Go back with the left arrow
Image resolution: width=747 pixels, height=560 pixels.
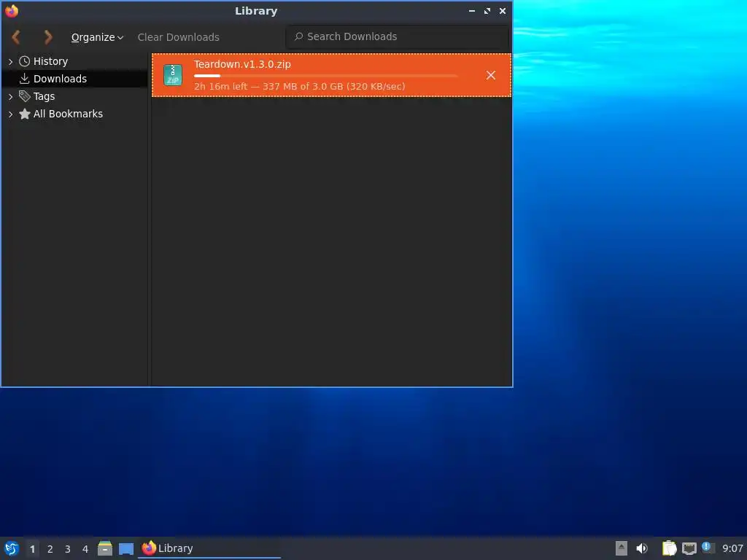[x=16, y=36]
